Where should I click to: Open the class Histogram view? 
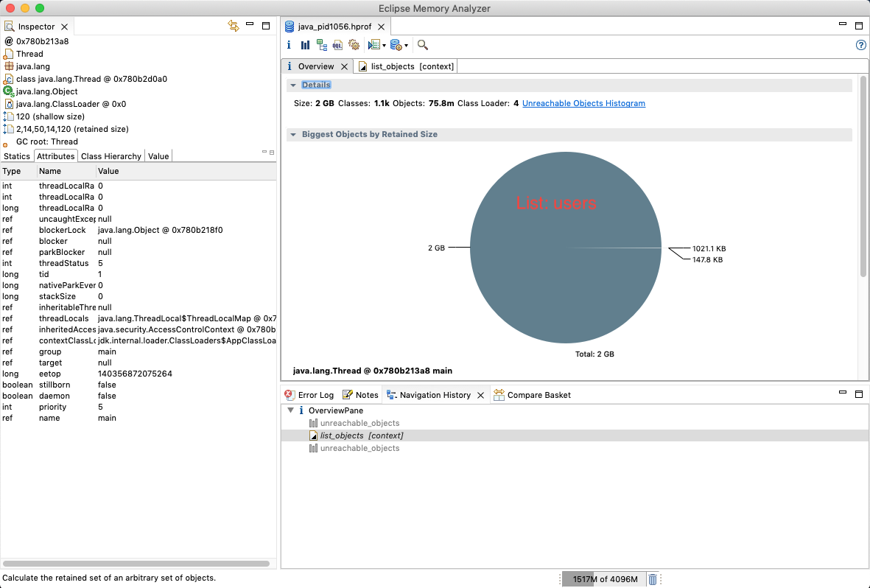305,45
